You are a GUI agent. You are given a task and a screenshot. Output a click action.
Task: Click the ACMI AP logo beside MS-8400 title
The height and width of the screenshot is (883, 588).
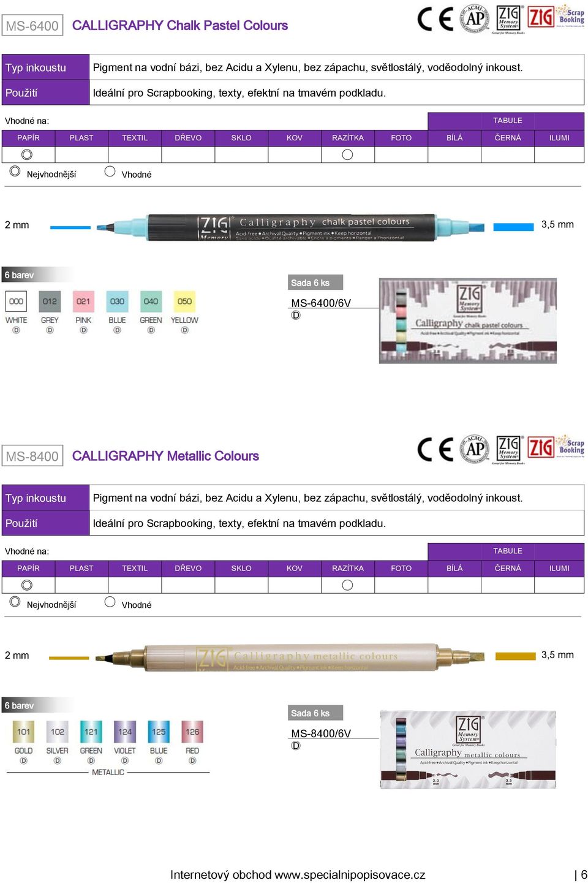(x=475, y=449)
